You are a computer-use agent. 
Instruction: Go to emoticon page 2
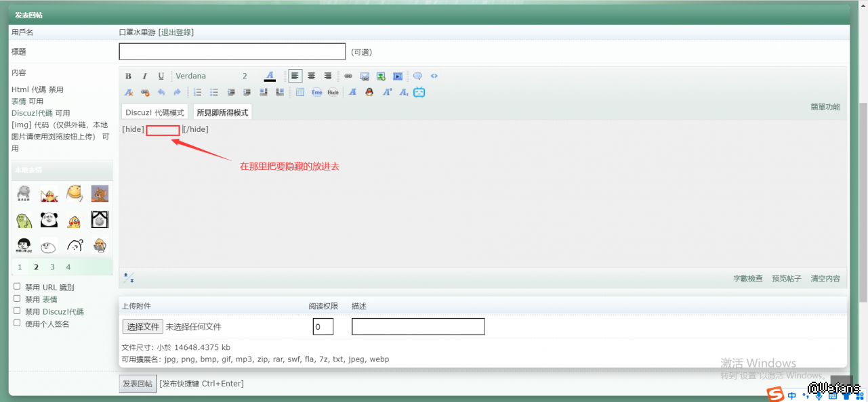[x=36, y=267]
